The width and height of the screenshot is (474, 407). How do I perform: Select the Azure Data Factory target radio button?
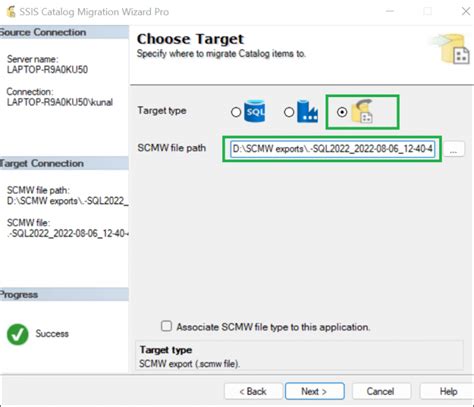pyautogui.click(x=289, y=112)
